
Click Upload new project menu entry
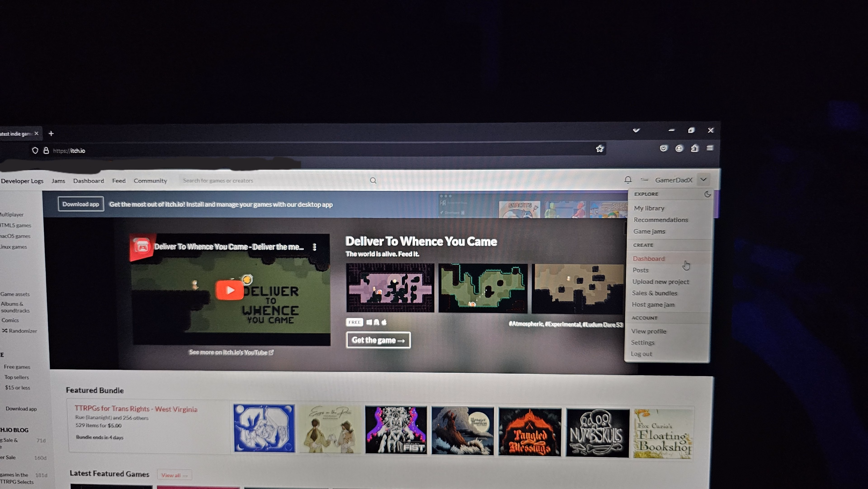660,282
